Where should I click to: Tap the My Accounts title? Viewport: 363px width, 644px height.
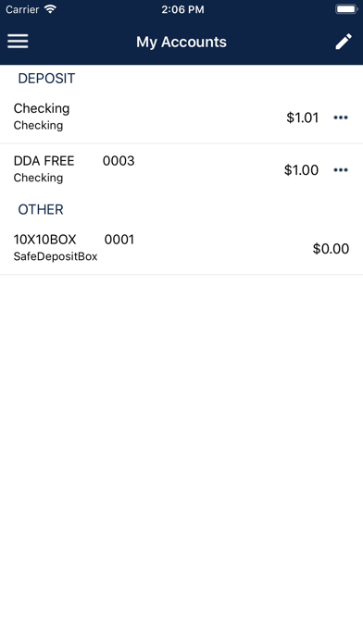point(181,42)
